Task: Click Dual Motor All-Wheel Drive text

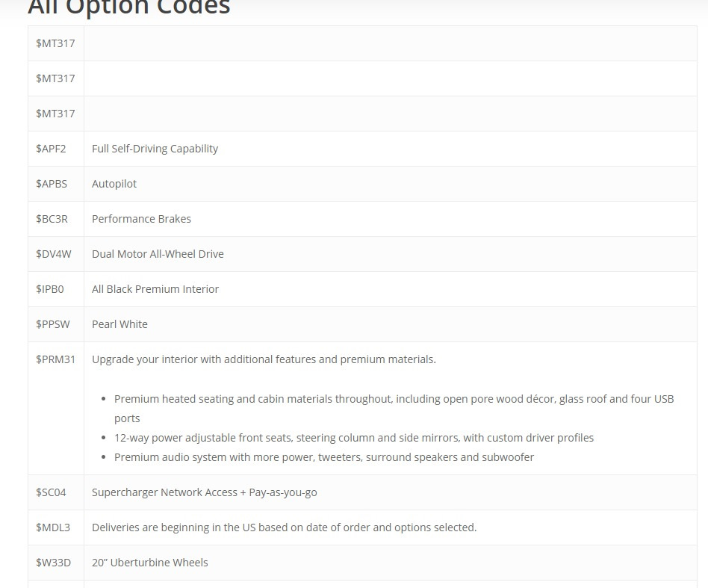Action: coord(158,254)
